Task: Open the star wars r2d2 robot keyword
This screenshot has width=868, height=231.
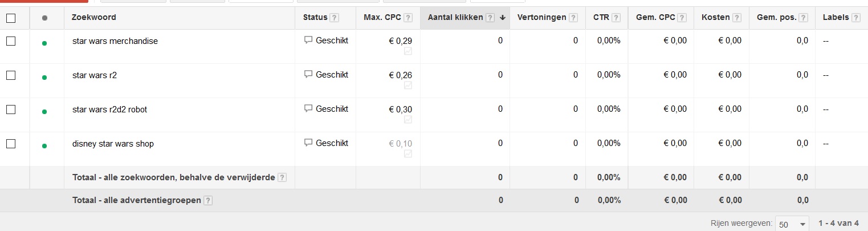Action: pyautogui.click(x=110, y=110)
